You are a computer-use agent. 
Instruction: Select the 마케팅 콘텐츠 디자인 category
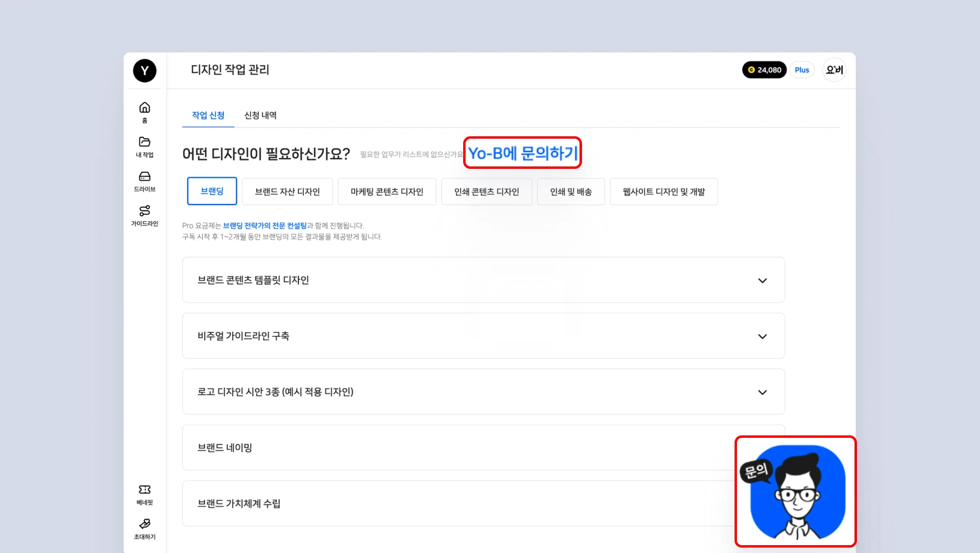[387, 192]
